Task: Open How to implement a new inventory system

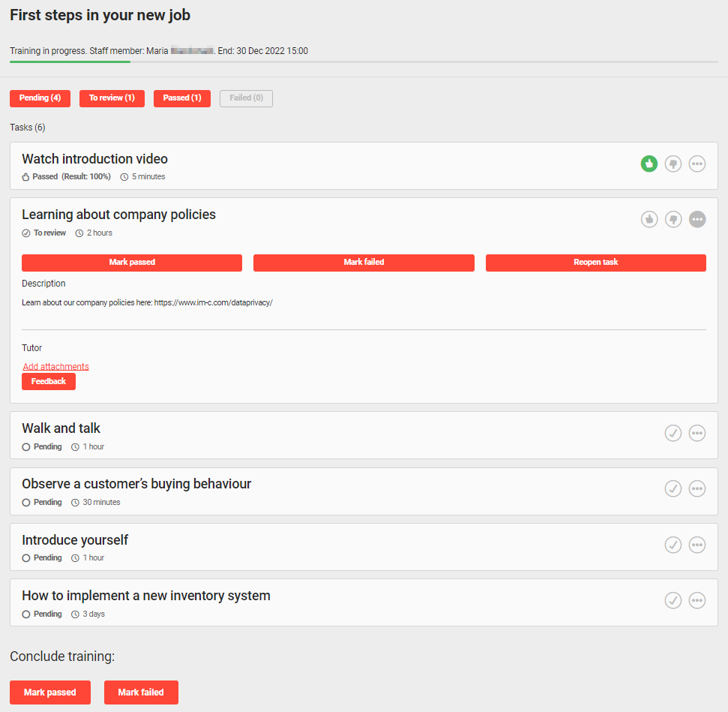Action: (146, 596)
